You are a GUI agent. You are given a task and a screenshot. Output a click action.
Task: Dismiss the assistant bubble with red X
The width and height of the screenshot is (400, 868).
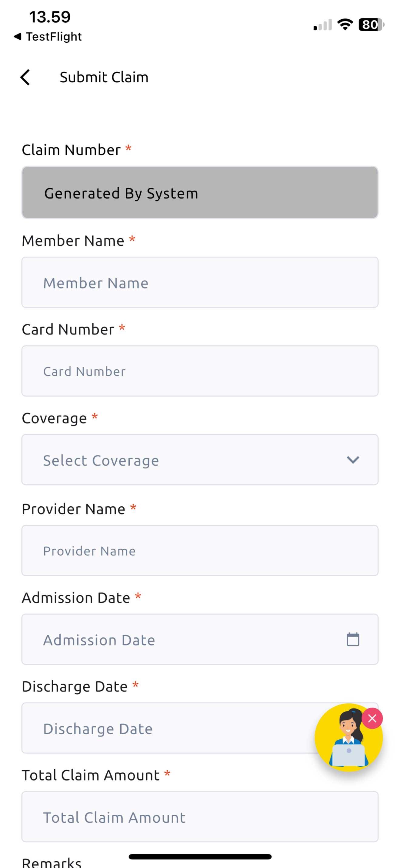(372, 718)
